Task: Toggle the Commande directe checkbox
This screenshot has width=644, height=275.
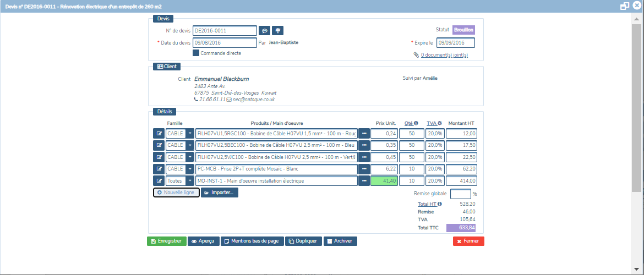Action: (196, 53)
